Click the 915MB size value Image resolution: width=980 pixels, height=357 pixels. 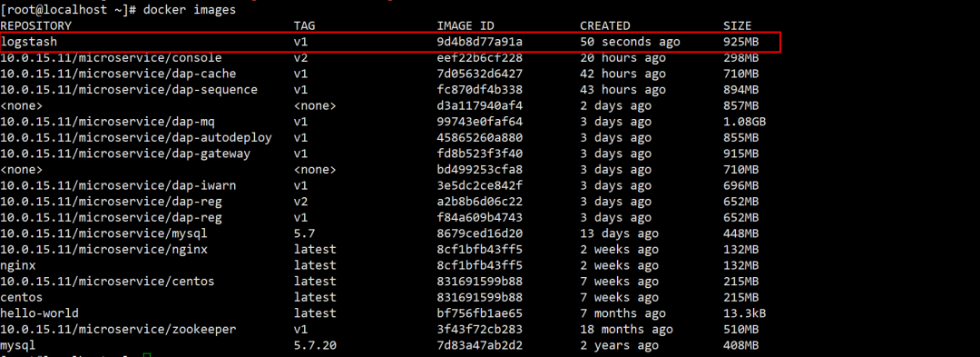741,154
